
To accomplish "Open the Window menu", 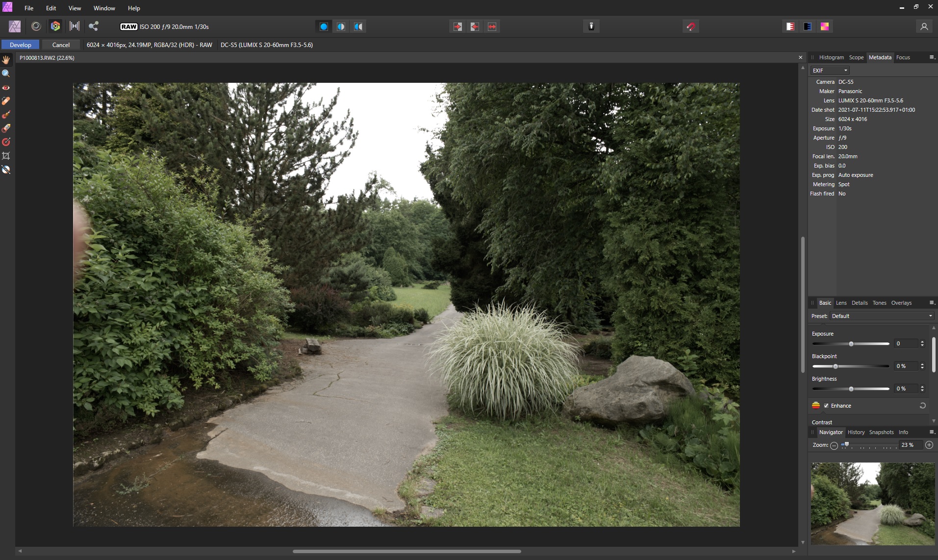I will [104, 8].
